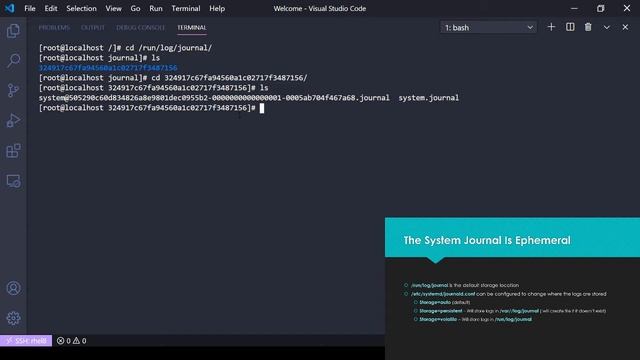The width and height of the screenshot is (640, 360).
Task: Split the terminal pane
Action: click(x=570, y=27)
